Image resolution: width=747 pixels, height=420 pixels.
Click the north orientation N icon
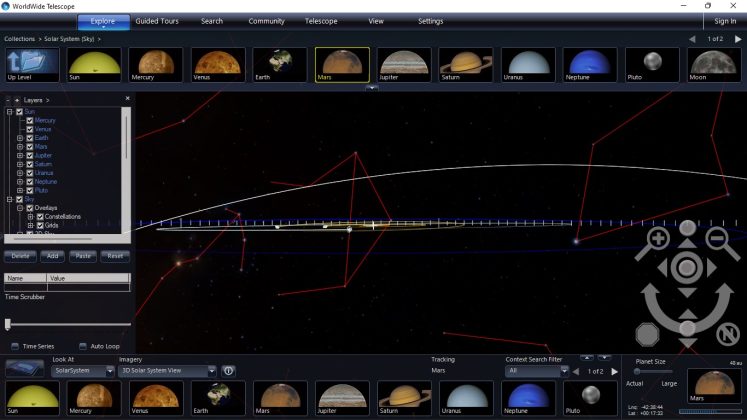coord(727,335)
